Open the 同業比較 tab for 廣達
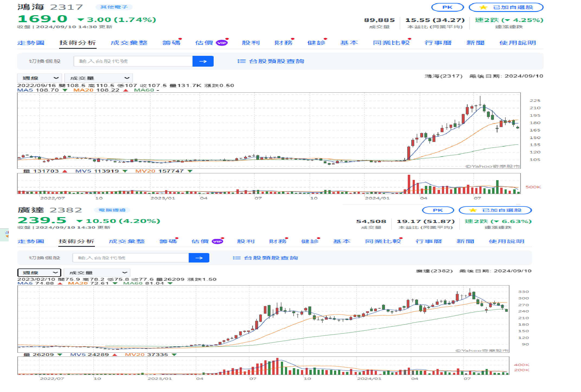 (x=383, y=241)
